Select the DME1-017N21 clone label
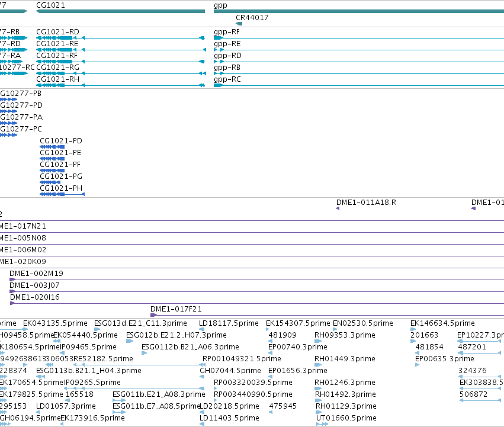This screenshot has width=504, height=427. tap(23, 226)
